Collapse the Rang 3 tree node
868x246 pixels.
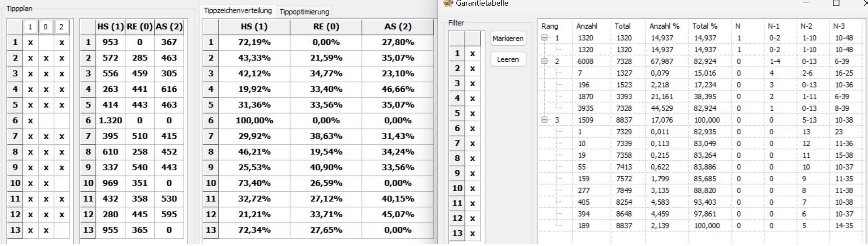(544, 120)
